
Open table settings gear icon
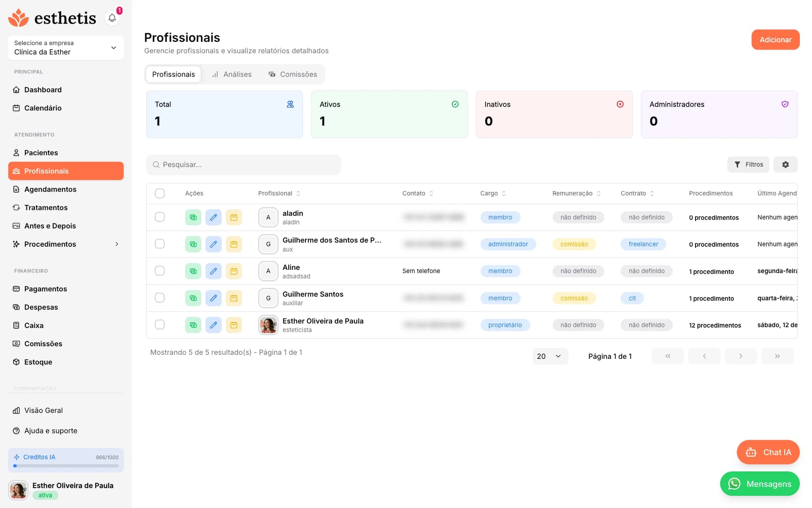(786, 165)
